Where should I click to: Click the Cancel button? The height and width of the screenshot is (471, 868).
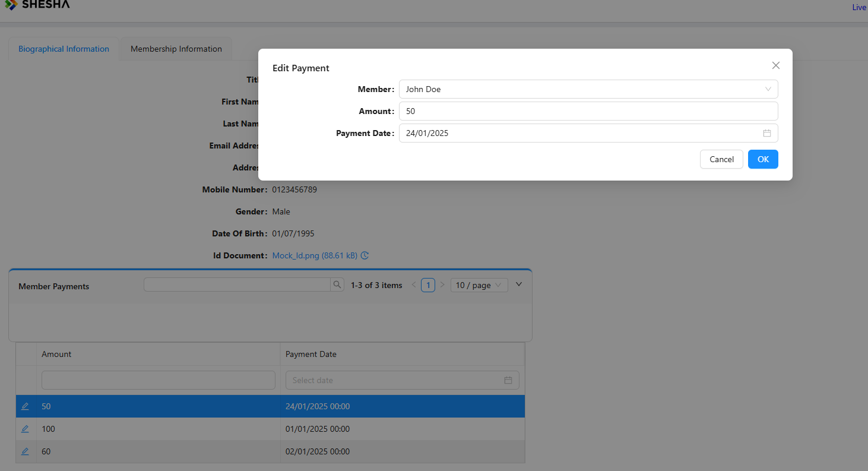[721, 159]
